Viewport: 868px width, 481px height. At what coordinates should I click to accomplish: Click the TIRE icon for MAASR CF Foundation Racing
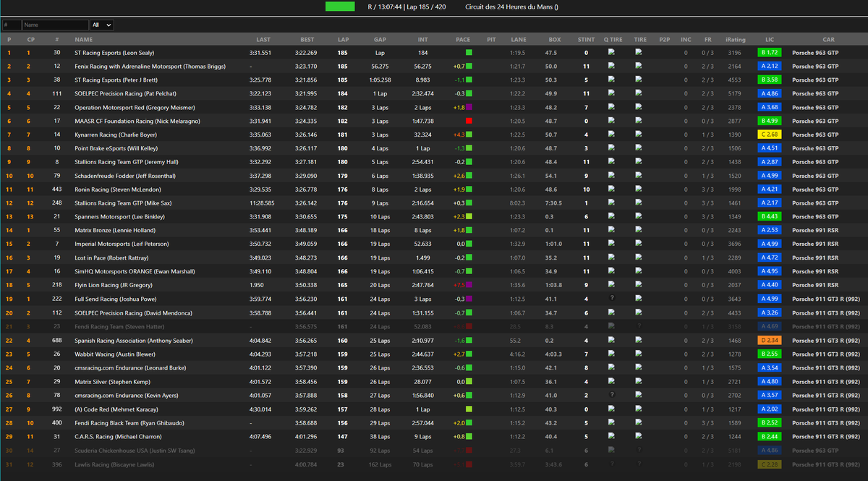[639, 121]
